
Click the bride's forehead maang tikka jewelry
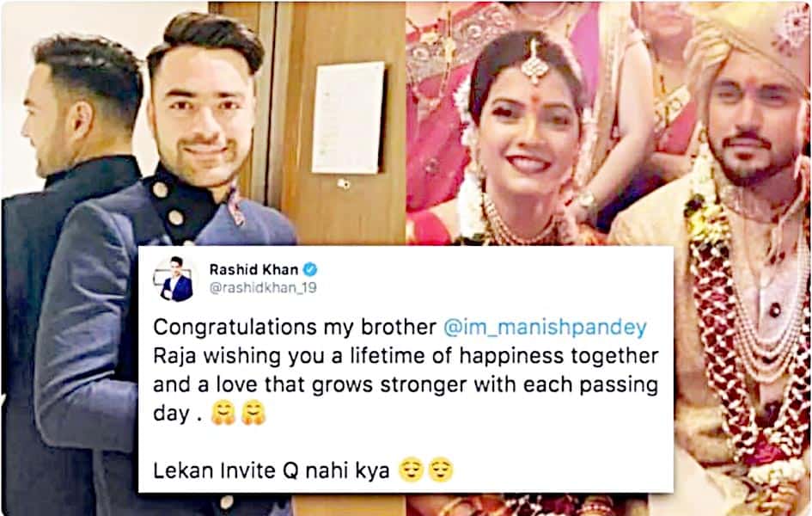(534, 64)
